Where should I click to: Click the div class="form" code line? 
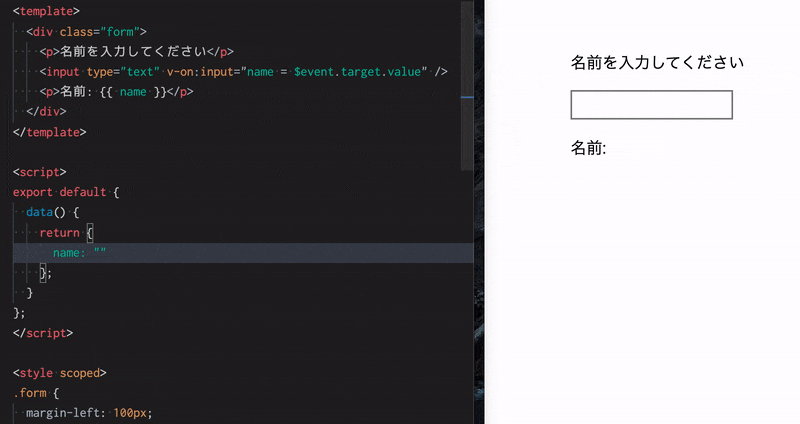[x=86, y=32]
